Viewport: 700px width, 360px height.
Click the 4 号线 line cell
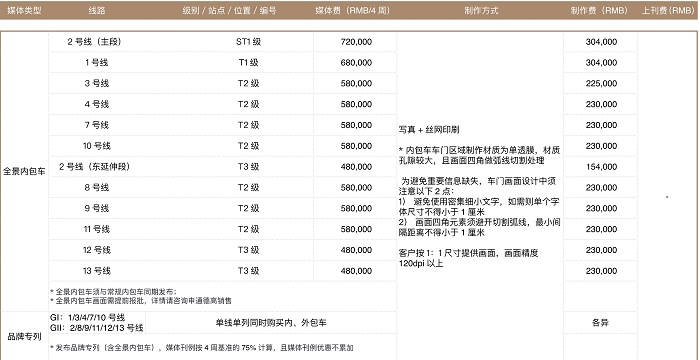click(96, 104)
